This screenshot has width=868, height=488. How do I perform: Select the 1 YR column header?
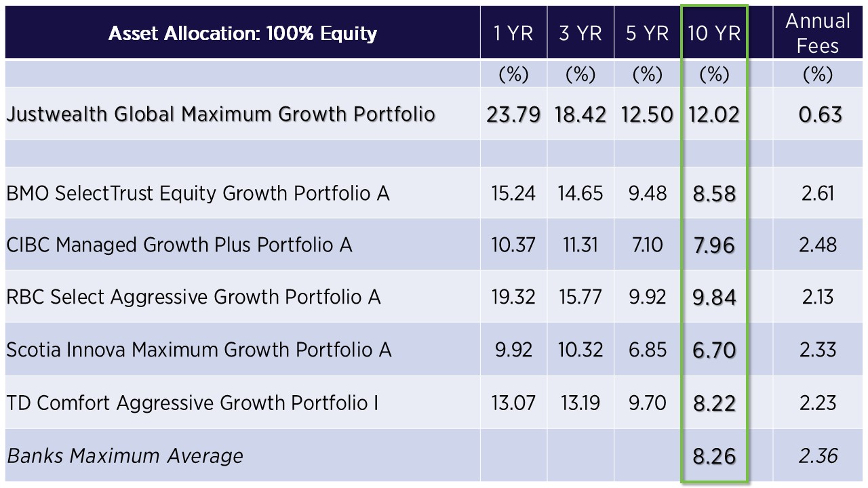point(513,33)
